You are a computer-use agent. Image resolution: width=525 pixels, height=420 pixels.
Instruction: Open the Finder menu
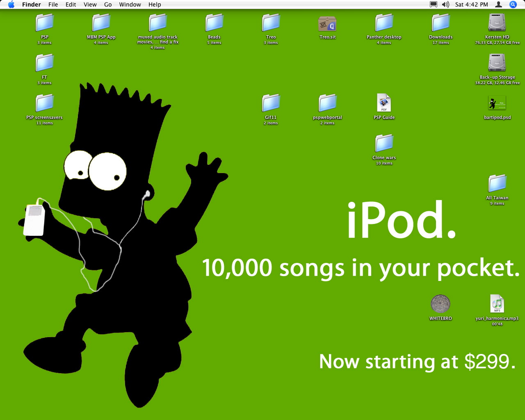31,5
